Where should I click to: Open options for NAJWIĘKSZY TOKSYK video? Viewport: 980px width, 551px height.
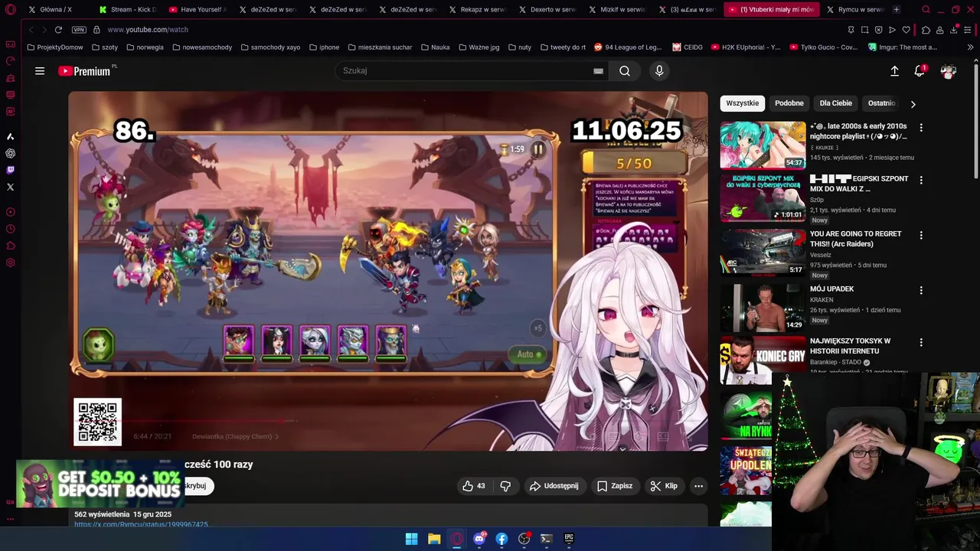tap(921, 343)
